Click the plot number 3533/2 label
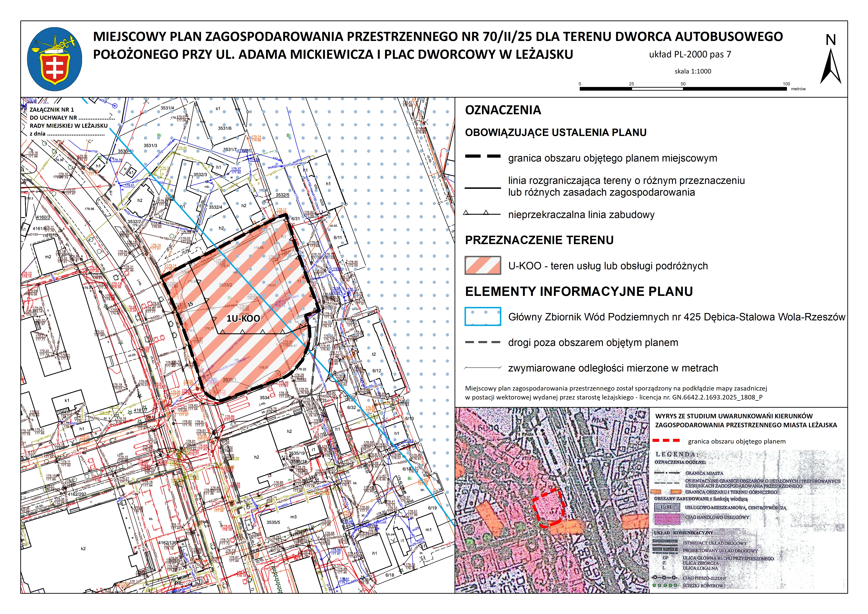The width and height of the screenshot is (868, 614). (225, 285)
